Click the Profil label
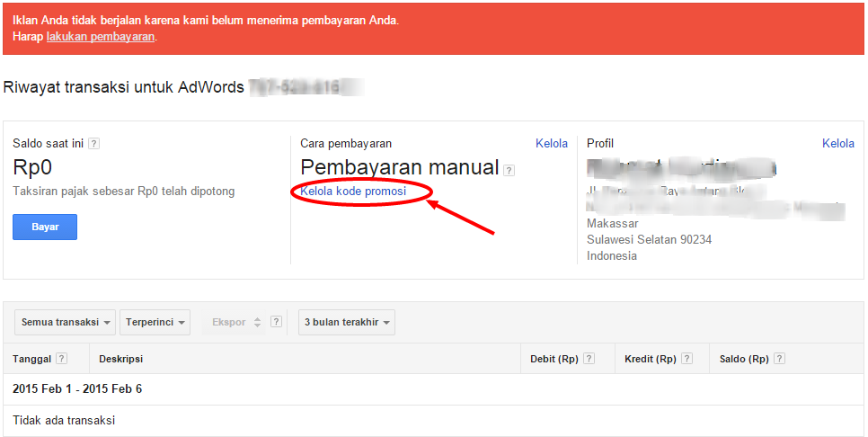The image size is (868, 437). click(600, 144)
